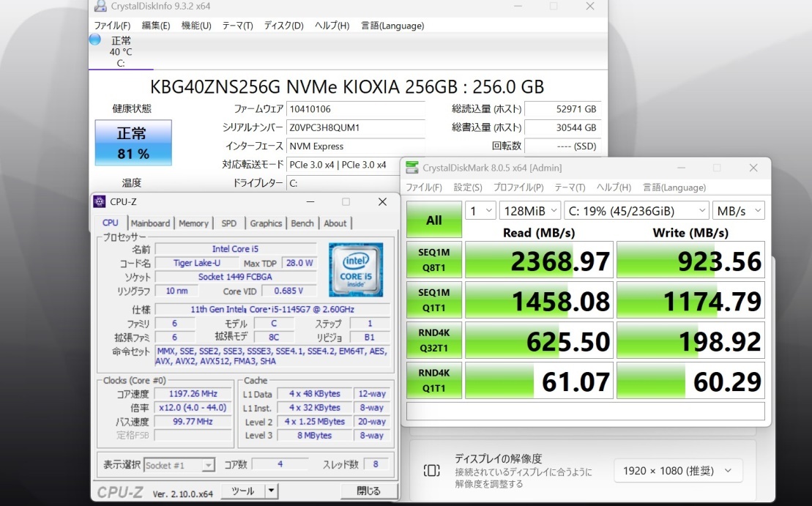Open 言語(Language) menu in CrystalDiskInfo
This screenshot has width=812, height=506.
click(x=392, y=26)
